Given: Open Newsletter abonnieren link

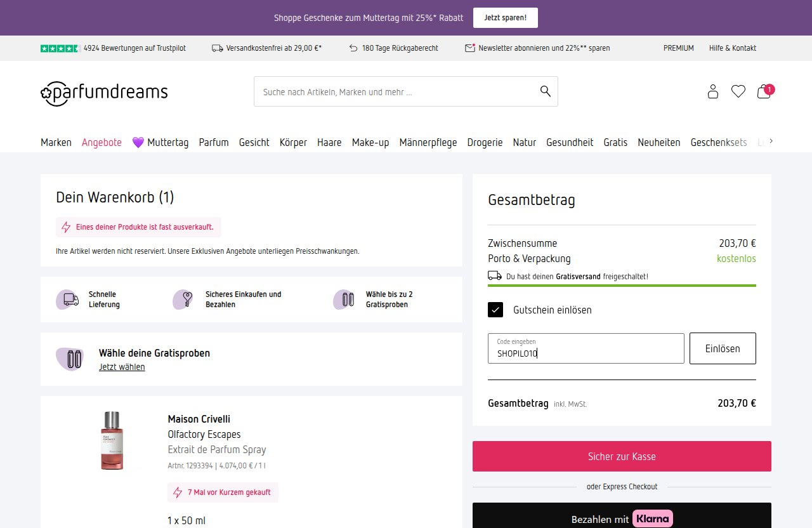Looking at the screenshot, I should 544,48.
